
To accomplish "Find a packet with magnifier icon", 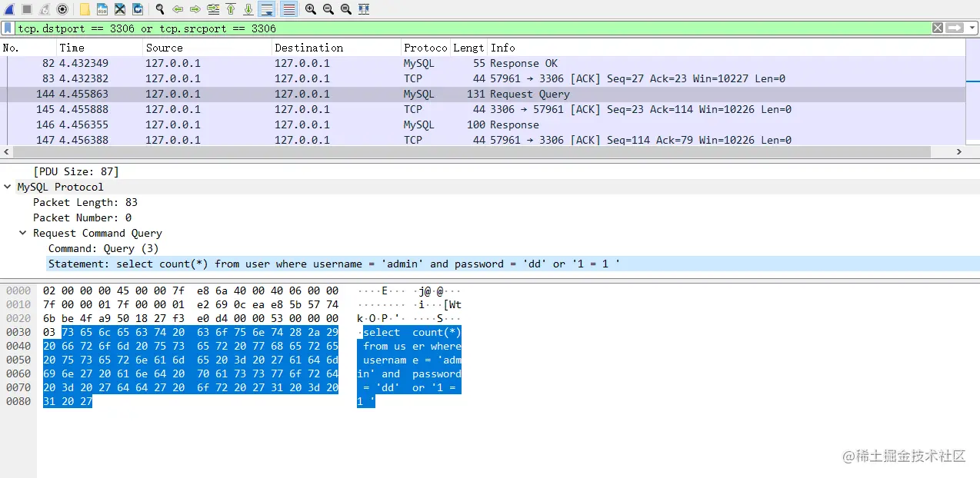I will 160,9.
